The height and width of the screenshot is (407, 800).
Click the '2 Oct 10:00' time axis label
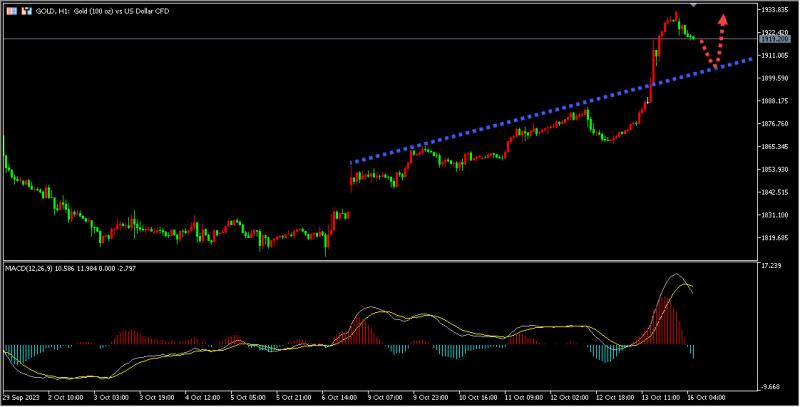pos(65,397)
